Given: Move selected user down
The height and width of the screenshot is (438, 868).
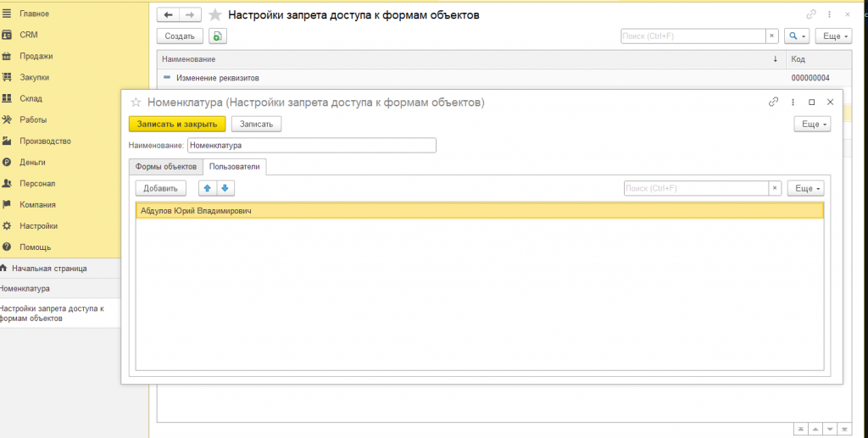Looking at the screenshot, I should click(x=225, y=188).
